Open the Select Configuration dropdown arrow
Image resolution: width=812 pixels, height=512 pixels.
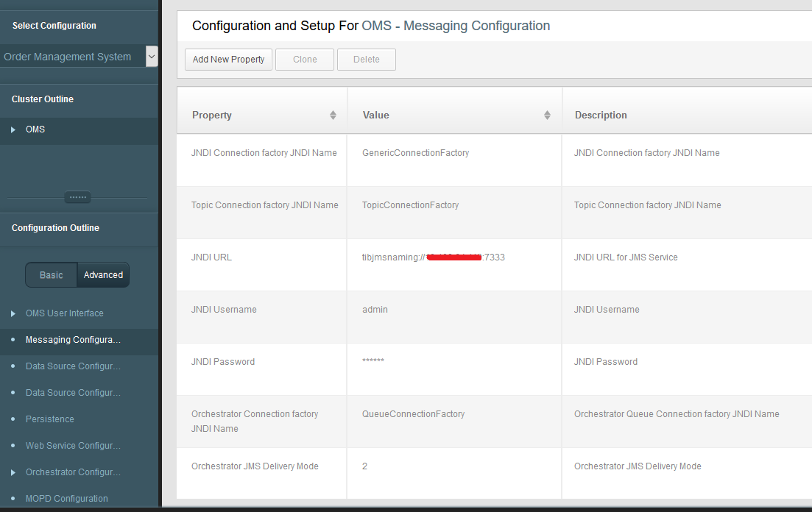[x=152, y=57]
